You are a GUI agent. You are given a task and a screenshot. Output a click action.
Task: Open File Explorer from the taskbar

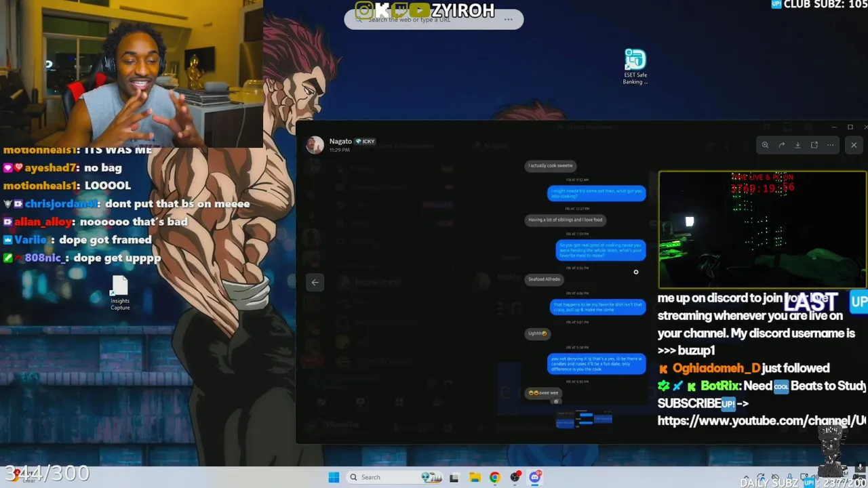pyautogui.click(x=475, y=477)
